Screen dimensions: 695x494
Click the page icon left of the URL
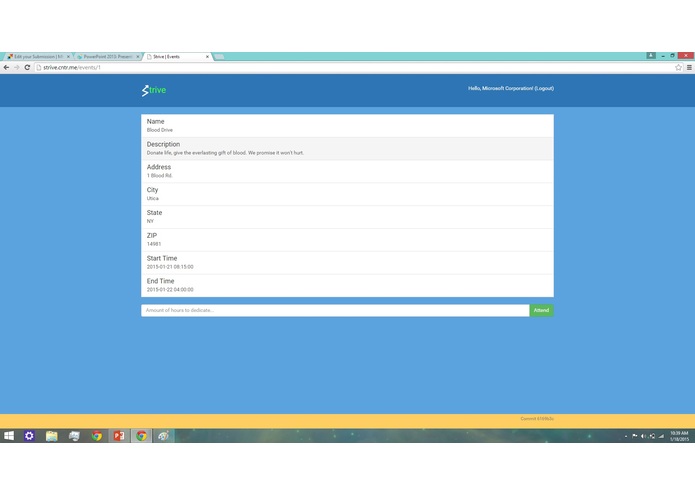pos(39,67)
